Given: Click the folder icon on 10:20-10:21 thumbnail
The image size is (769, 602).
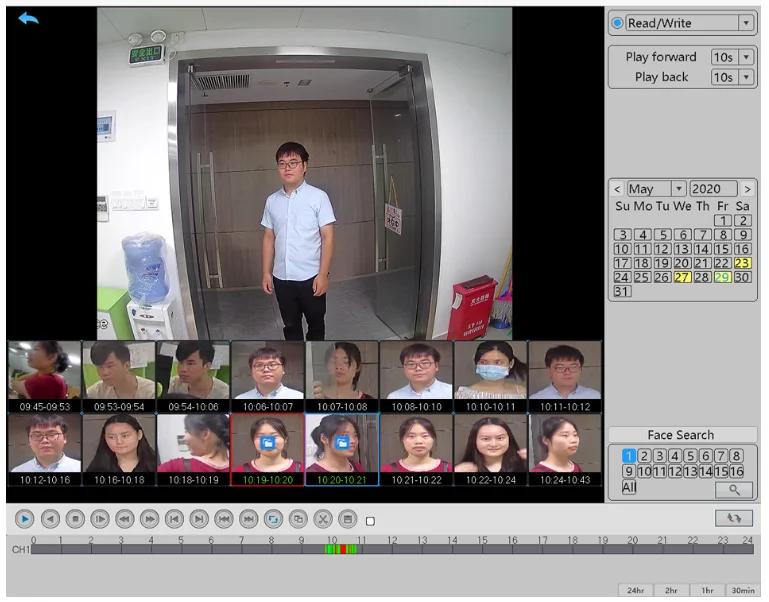Looking at the screenshot, I should [x=342, y=444].
